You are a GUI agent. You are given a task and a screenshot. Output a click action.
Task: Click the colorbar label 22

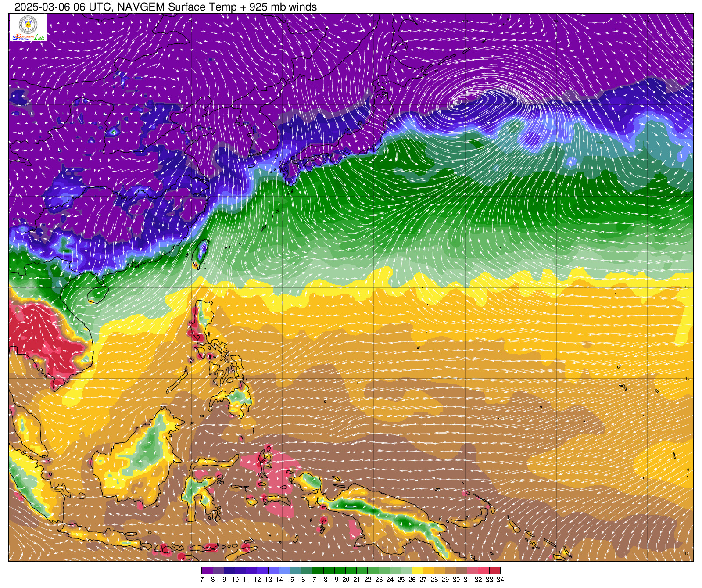coord(368,580)
